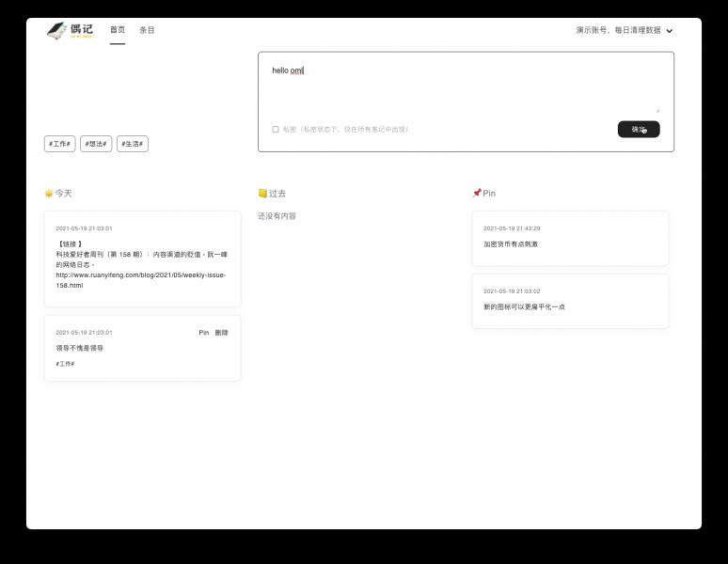This screenshot has height=564, width=728.
Task: Click timestamp 2021-05-19 21:03:02
Action: tap(512, 291)
